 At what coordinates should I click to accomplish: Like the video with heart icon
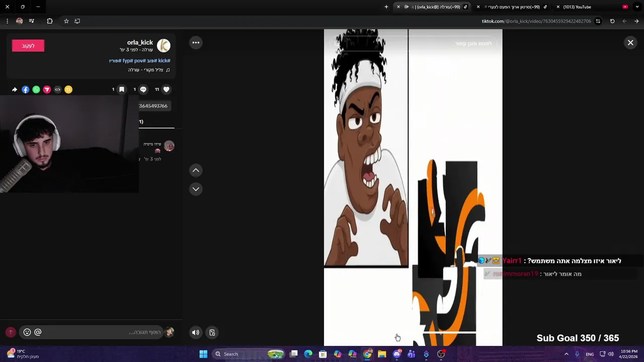(167, 89)
